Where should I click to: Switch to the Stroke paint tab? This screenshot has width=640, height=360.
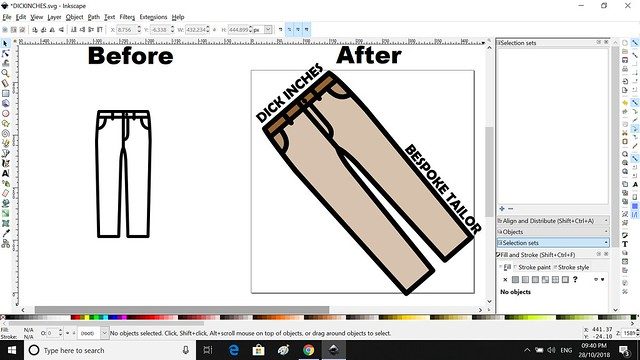coord(532,267)
